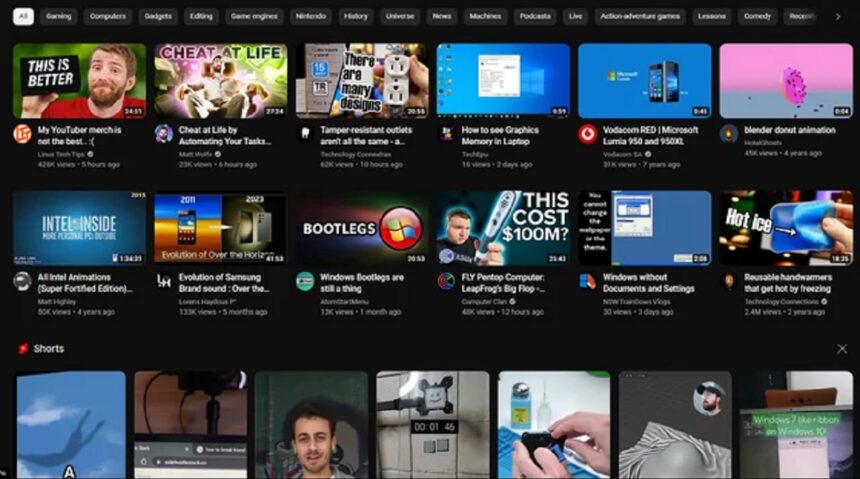The image size is (860, 479).
Task: Play the Windows desktop Graphics Memory thumbnail
Action: click(503, 81)
